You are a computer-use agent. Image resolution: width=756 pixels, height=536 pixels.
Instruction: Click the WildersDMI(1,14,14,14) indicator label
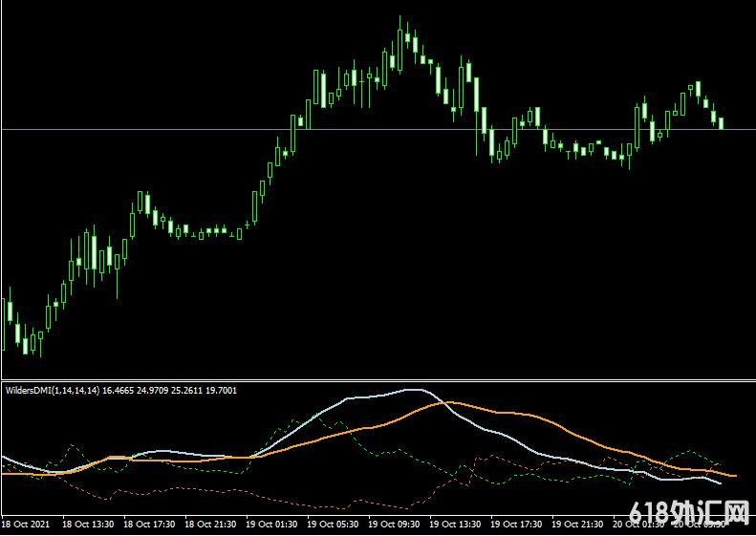coord(53,391)
